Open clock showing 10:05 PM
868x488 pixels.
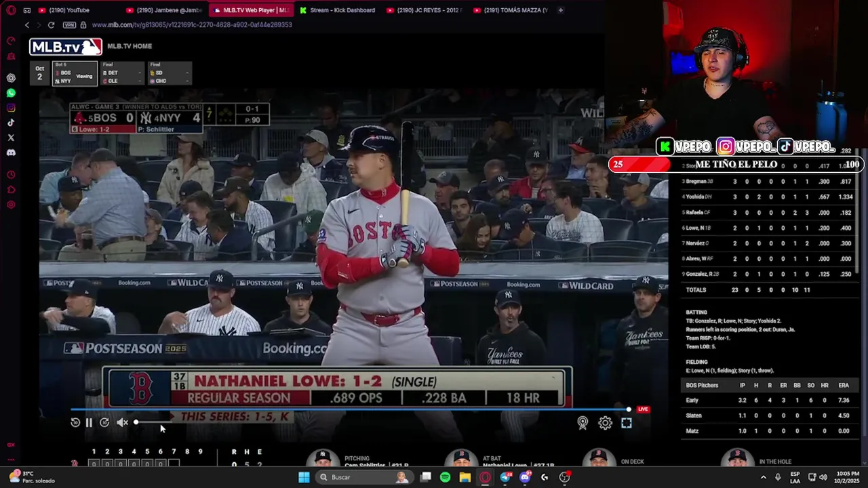tap(848, 477)
